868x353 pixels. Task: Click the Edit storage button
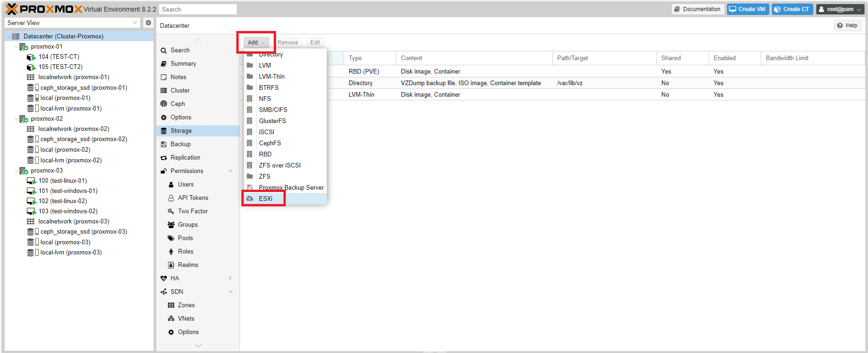pos(315,43)
